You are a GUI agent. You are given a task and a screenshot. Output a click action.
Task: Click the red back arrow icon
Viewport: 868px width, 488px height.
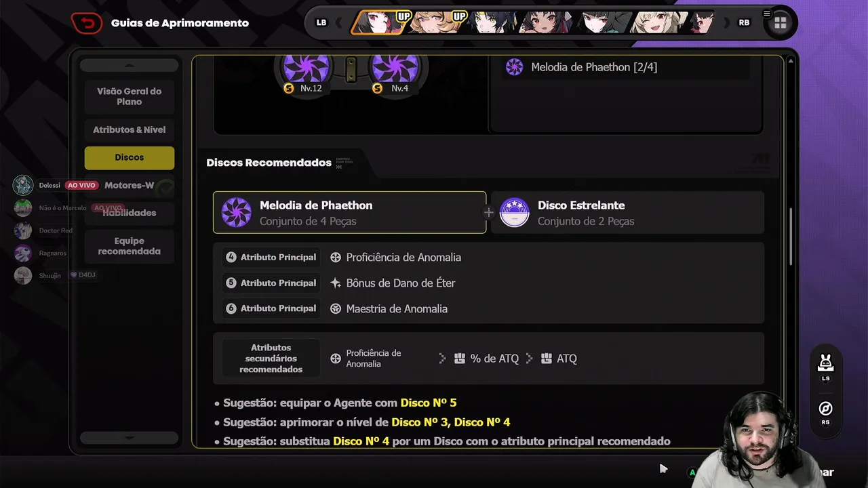86,23
